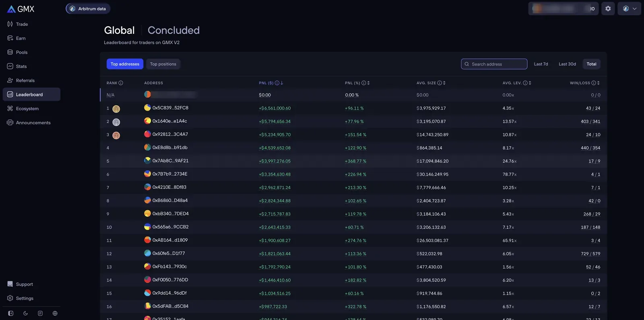Open the Support icon
Image resolution: width=644 pixels, height=320 pixels.
pos(10,284)
